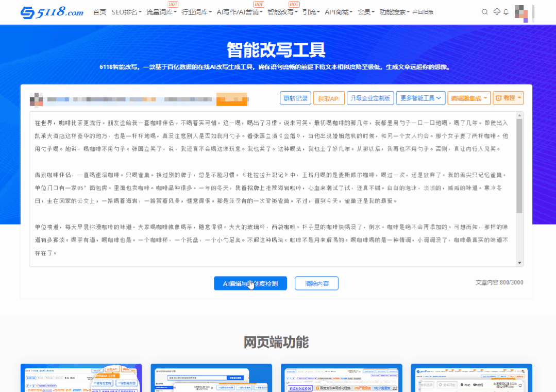This screenshot has width=556, height=392.
Task: Click 清除内容 to clear the text
Action: (316, 283)
